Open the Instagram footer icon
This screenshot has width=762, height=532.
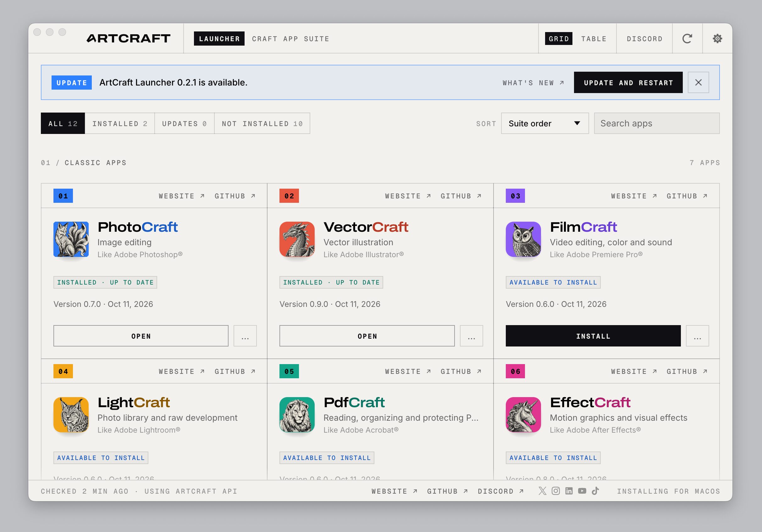[555, 491]
